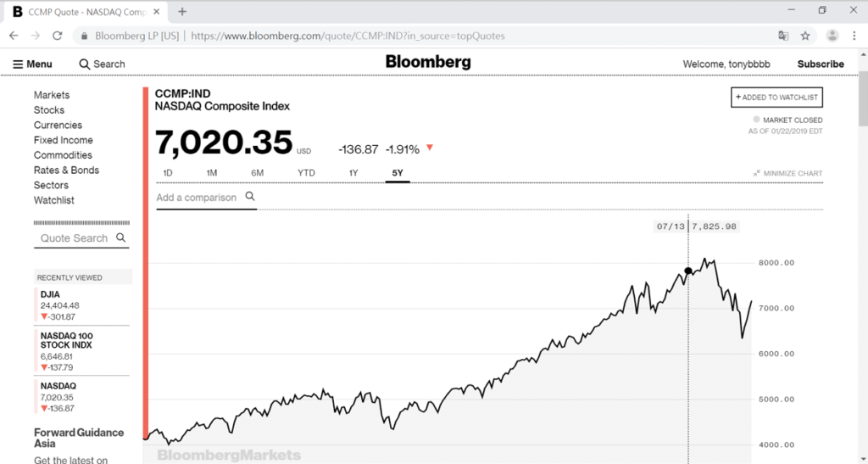Open Commodities page

tap(63, 155)
